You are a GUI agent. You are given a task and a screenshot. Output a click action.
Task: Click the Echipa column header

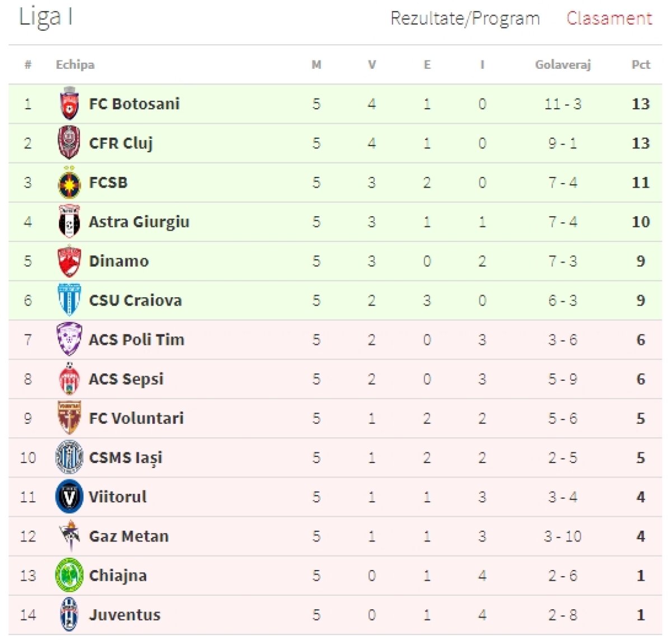pos(75,65)
